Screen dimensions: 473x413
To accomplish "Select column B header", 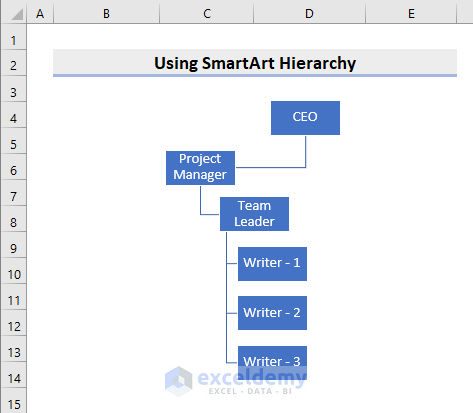I will pyautogui.click(x=106, y=13).
